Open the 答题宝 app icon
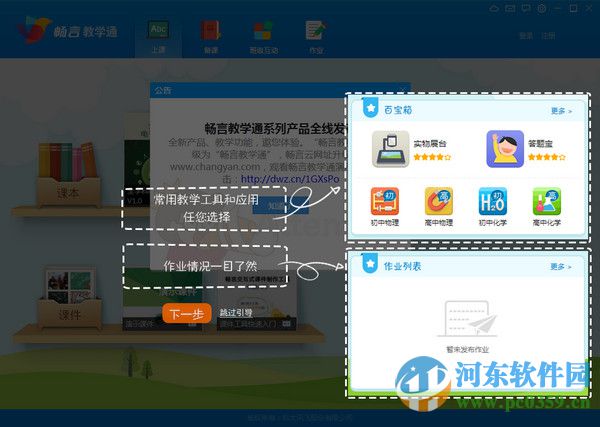Viewport: 600px width, 427px height. click(x=505, y=148)
